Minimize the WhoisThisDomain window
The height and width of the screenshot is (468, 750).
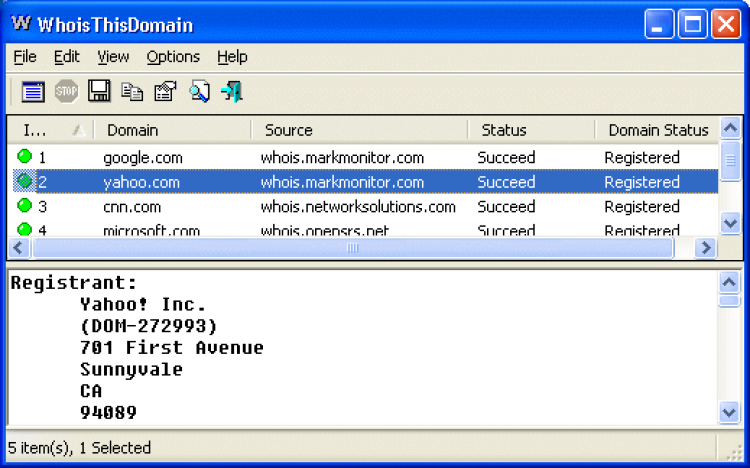coord(659,23)
